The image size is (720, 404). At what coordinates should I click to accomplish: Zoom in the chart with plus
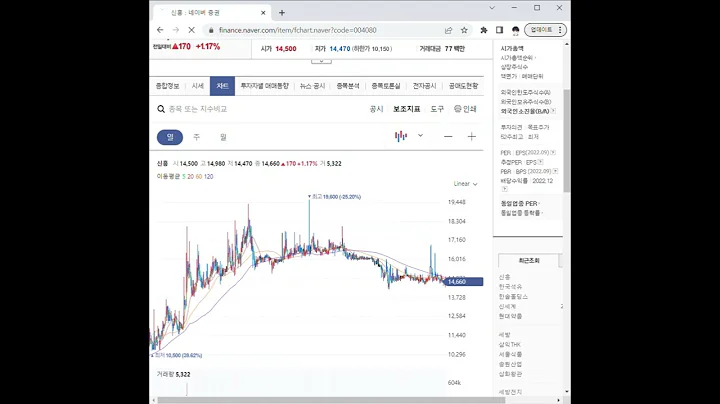472,136
